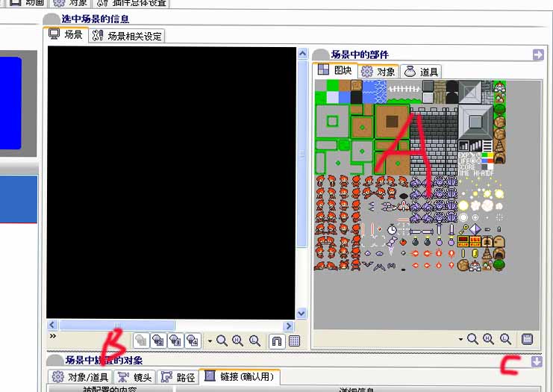
Task: Click the tile palette plain magnifier icon
Action: [472, 339]
